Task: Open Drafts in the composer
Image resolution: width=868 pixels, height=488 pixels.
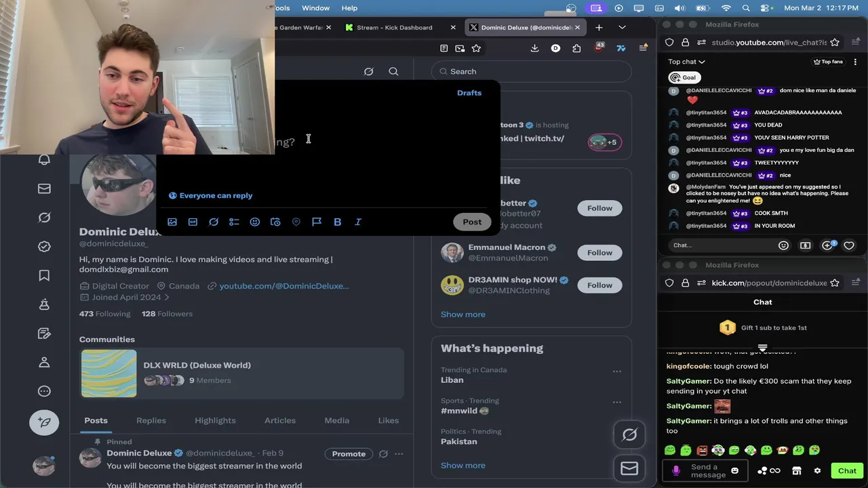Action: pyautogui.click(x=469, y=93)
